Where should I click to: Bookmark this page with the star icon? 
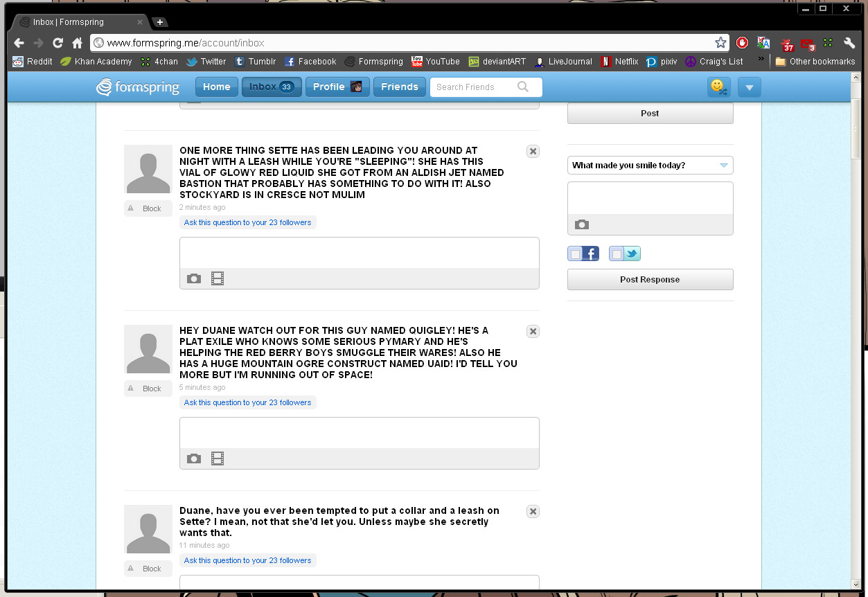tap(720, 43)
